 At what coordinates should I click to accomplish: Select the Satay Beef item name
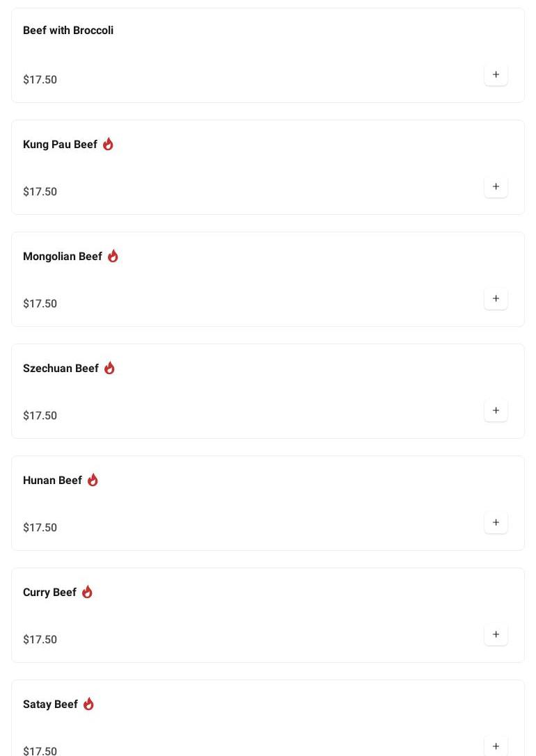(x=50, y=705)
